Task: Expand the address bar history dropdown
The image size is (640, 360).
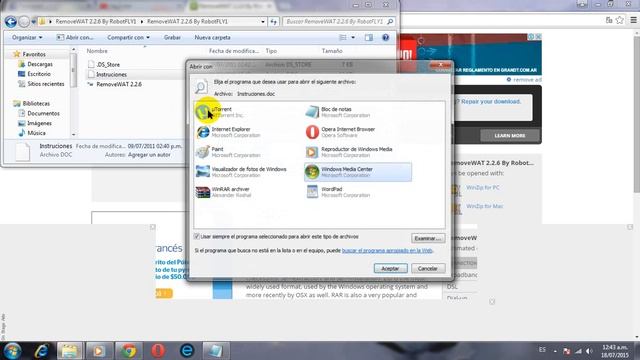Action: (x=263, y=22)
